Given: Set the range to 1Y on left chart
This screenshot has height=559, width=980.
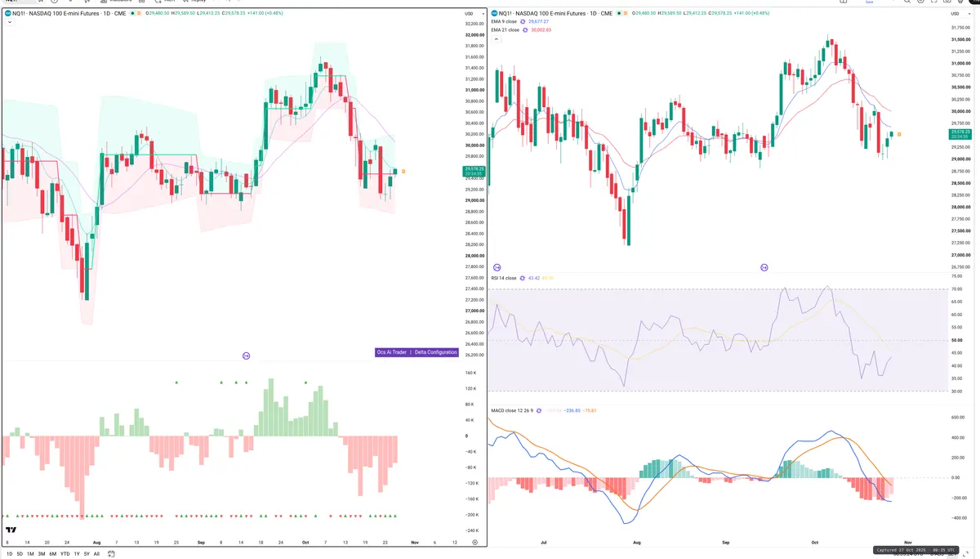Looking at the screenshot, I should (77, 554).
